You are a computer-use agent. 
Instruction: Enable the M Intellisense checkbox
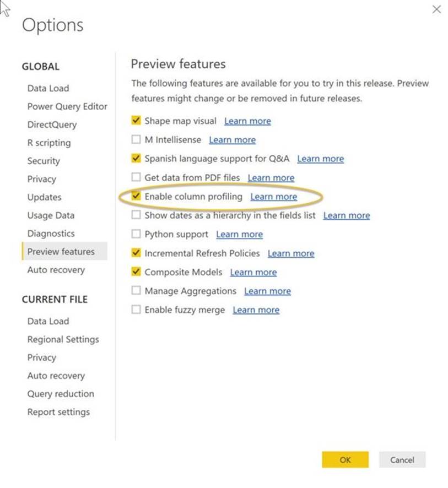pyautogui.click(x=136, y=140)
